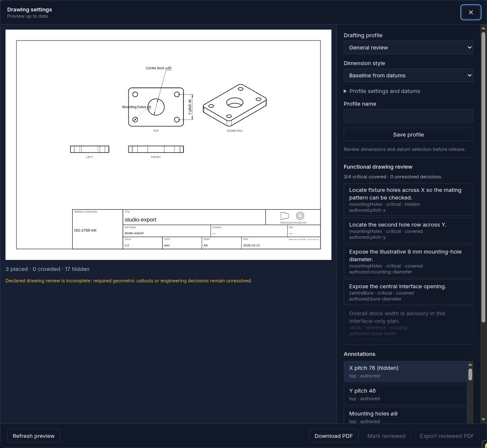Click the 'Preview up to date' subtitle

pos(27,16)
